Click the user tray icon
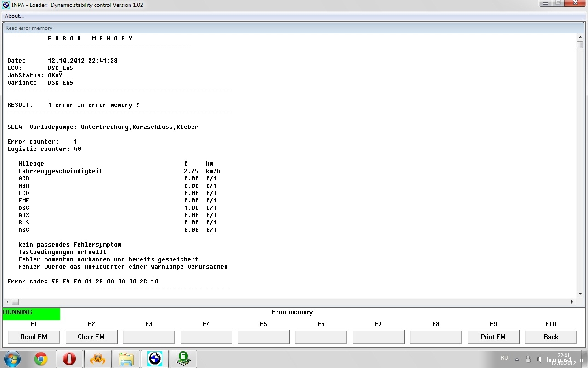Screen dimensions: 588x368 point(528,359)
